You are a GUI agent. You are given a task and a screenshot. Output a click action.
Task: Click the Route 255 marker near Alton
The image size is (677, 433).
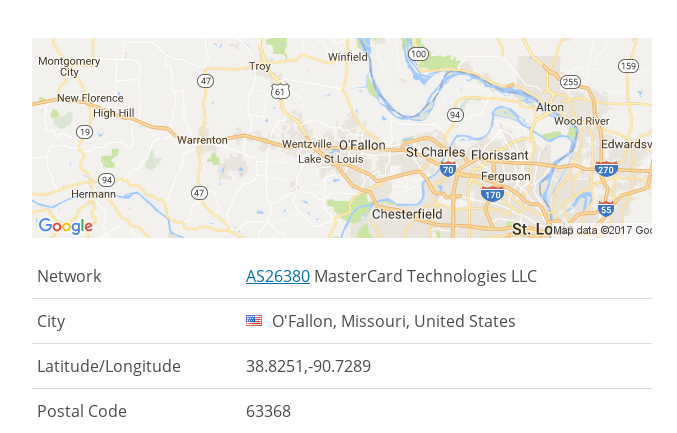(x=570, y=82)
